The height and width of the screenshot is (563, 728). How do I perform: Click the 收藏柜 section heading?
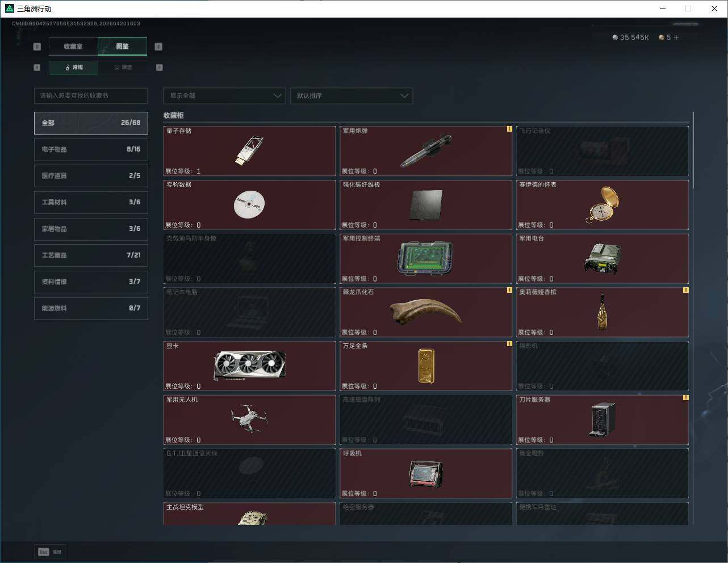click(x=174, y=115)
